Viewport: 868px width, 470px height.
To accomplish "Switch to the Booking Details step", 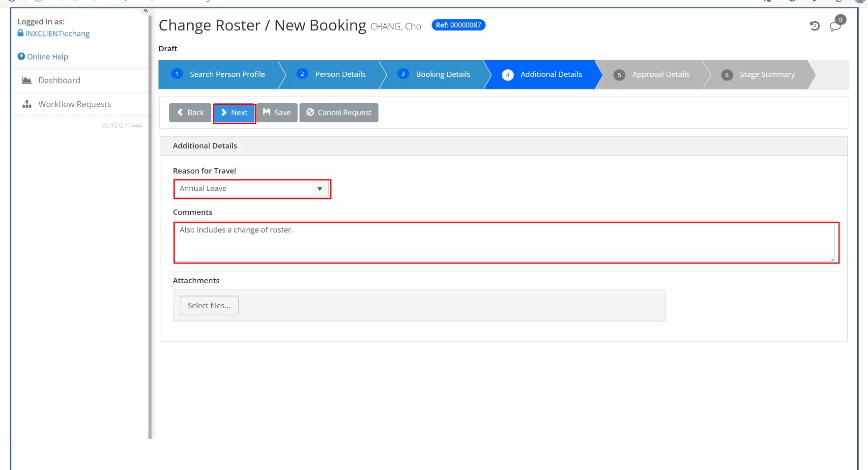I will coord(434,74).
